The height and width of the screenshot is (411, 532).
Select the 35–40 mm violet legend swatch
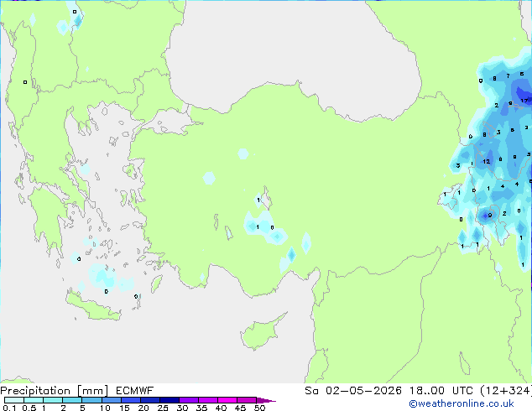[x=207, y=400]
